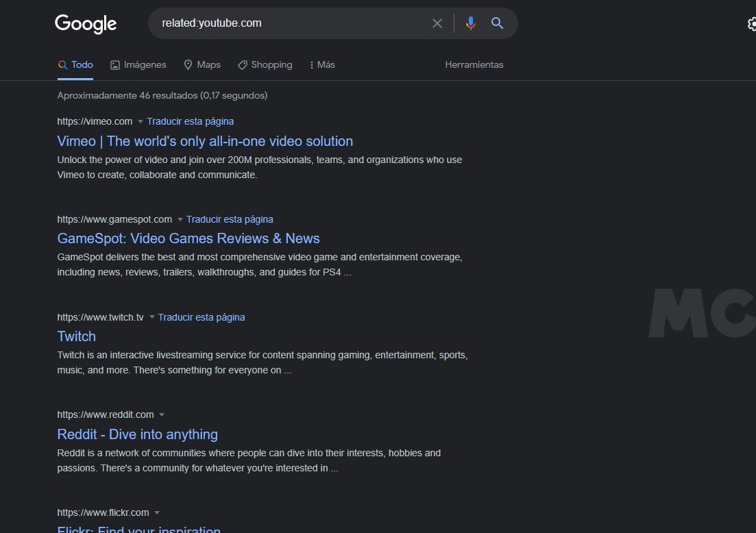Clear the search box with X
The height and width of the screenshot is (533, 756).
point(437,23)
